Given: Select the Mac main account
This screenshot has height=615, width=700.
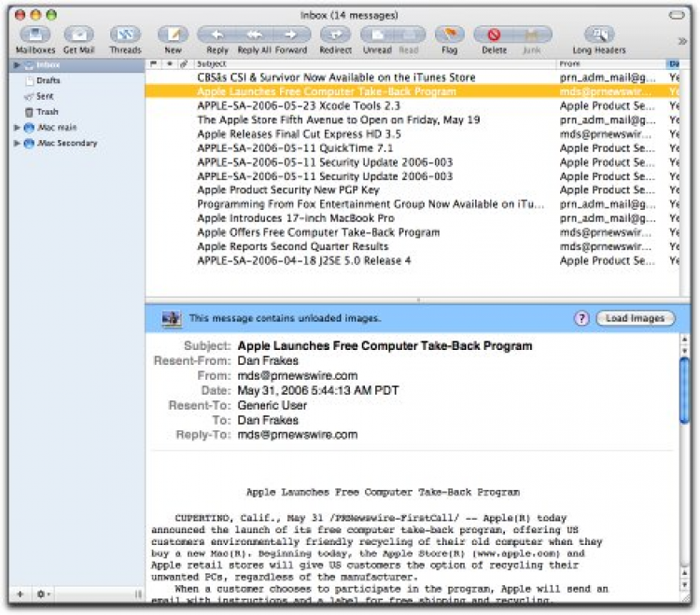Looking at the screenshot, I should point(57,128).
